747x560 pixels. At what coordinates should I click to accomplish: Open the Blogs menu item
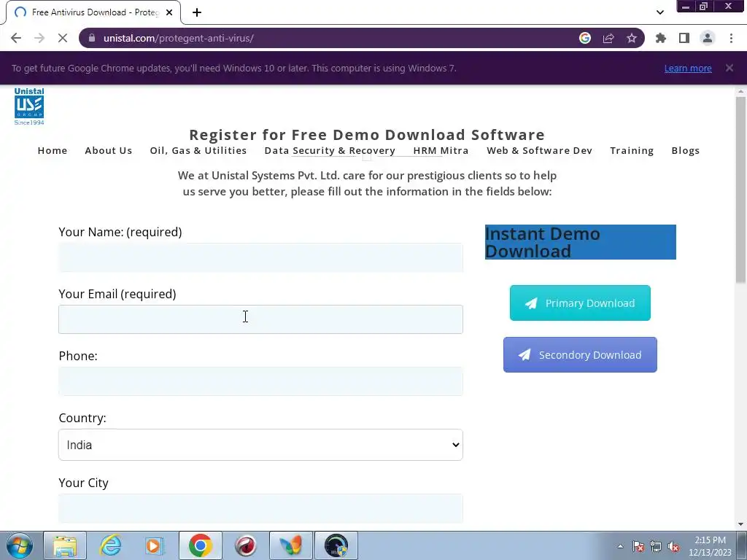tap(686, 150)
